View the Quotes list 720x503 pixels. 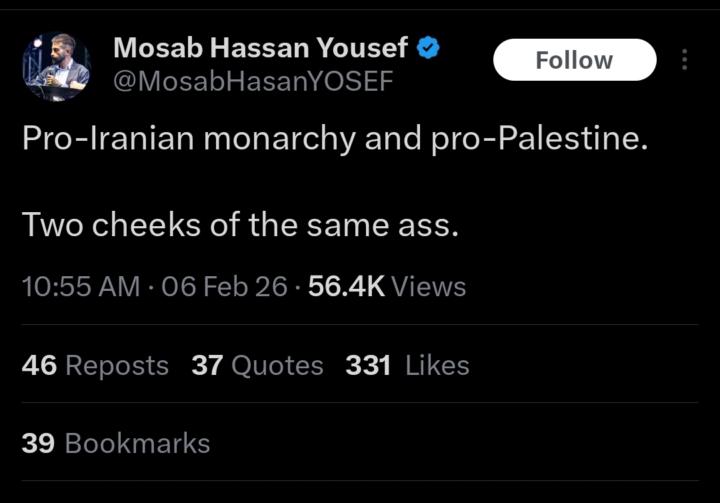(x=277, y=366)
